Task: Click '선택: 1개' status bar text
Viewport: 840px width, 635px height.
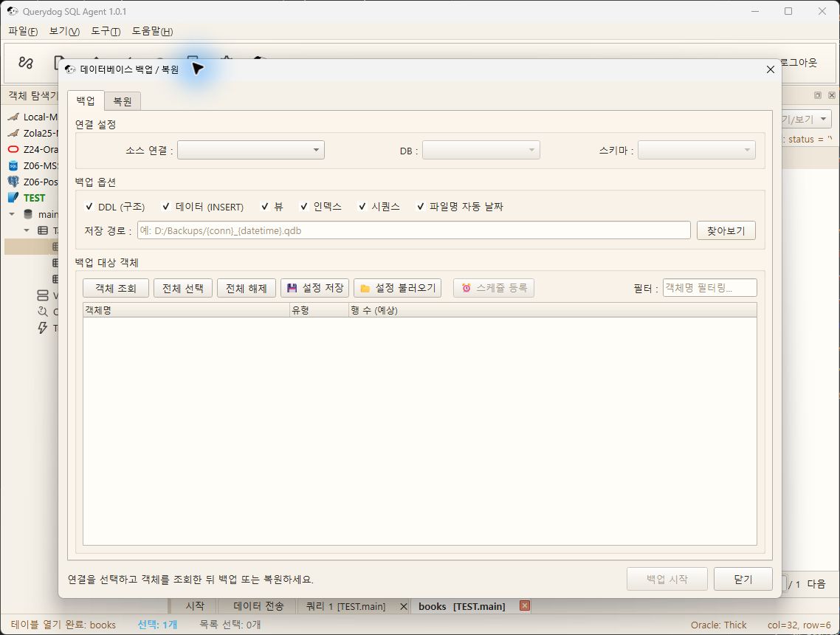Action: 157,625
